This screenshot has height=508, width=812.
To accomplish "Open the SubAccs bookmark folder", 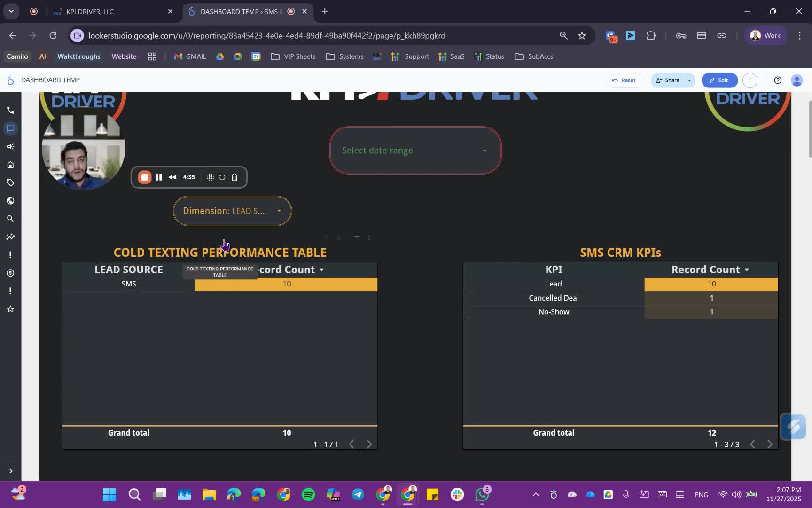I will click(x=534, y=56).
